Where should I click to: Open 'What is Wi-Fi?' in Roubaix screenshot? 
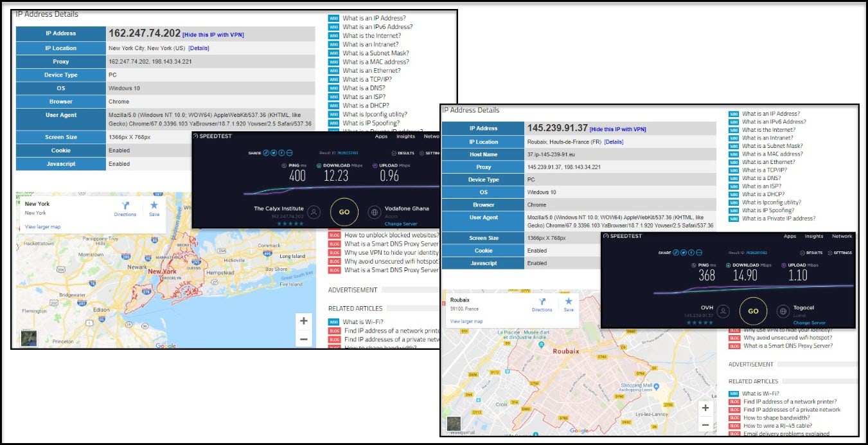(x=761, y=394)
